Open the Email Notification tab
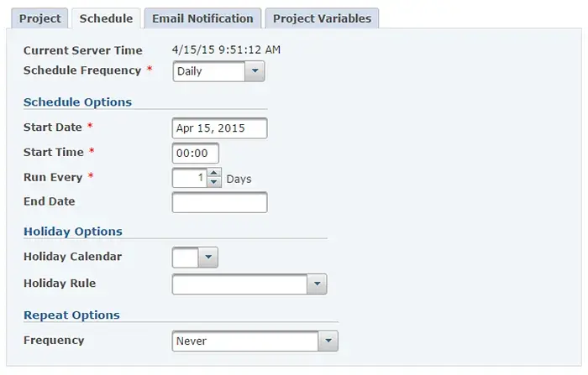Viewport: 588px width, 375px height. tap(202, 18)
